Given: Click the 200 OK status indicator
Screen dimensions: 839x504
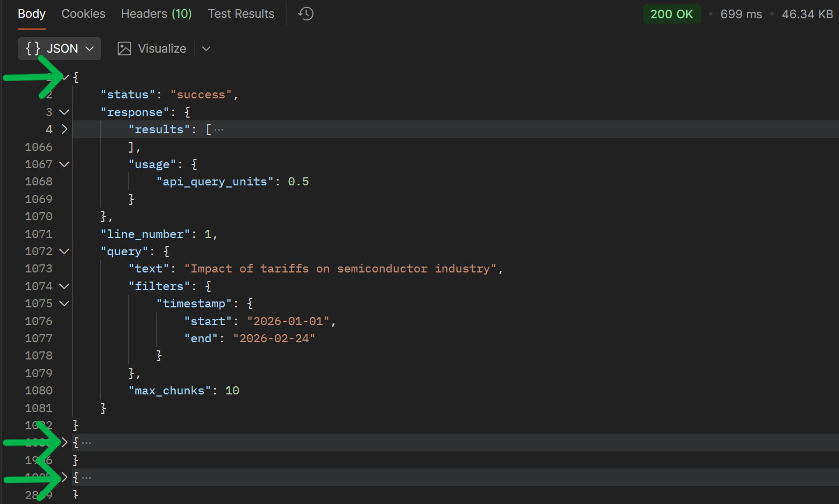Looking at the screenshot, I should [671, 14].
